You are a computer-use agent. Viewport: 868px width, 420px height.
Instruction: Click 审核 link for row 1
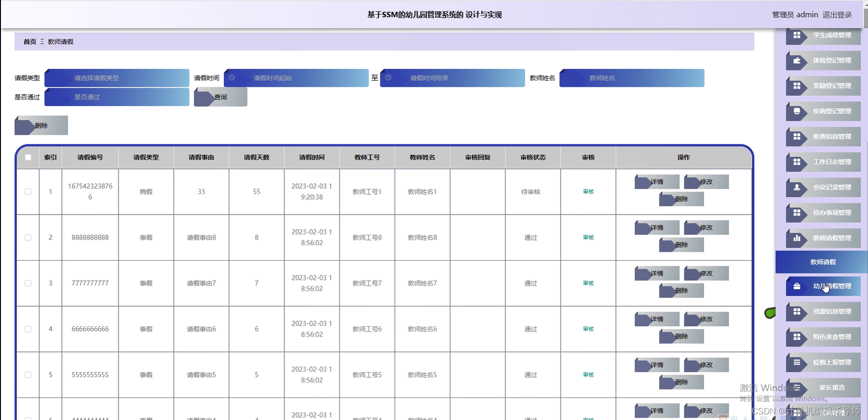pyautogui.click(x=588, y=192)
